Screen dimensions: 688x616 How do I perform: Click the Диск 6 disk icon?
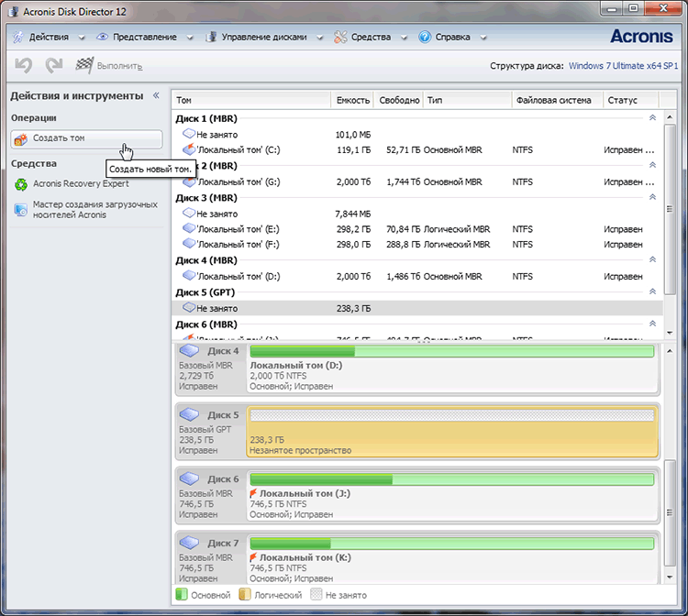(x=190, y=478)
